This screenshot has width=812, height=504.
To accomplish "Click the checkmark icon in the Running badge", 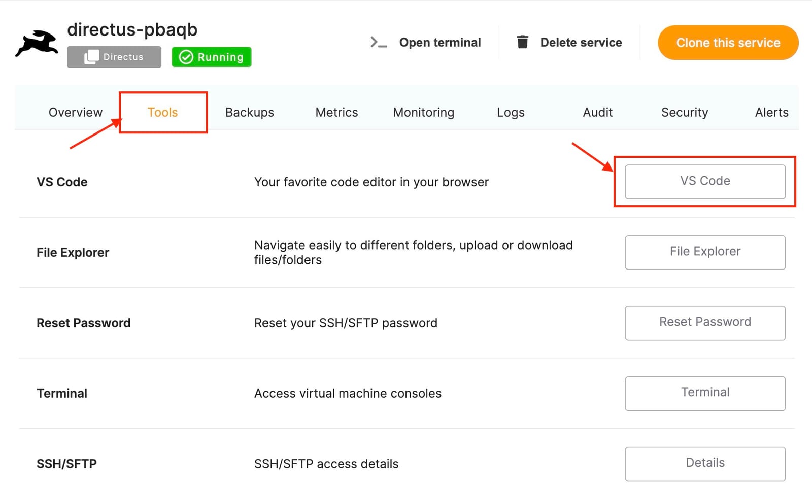I will pos(186,57).
